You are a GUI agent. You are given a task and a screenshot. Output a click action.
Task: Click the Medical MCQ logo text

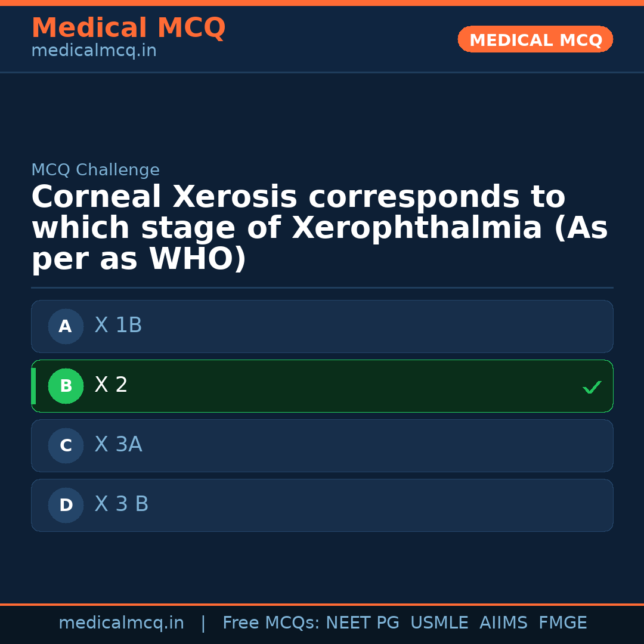[128, 27]
